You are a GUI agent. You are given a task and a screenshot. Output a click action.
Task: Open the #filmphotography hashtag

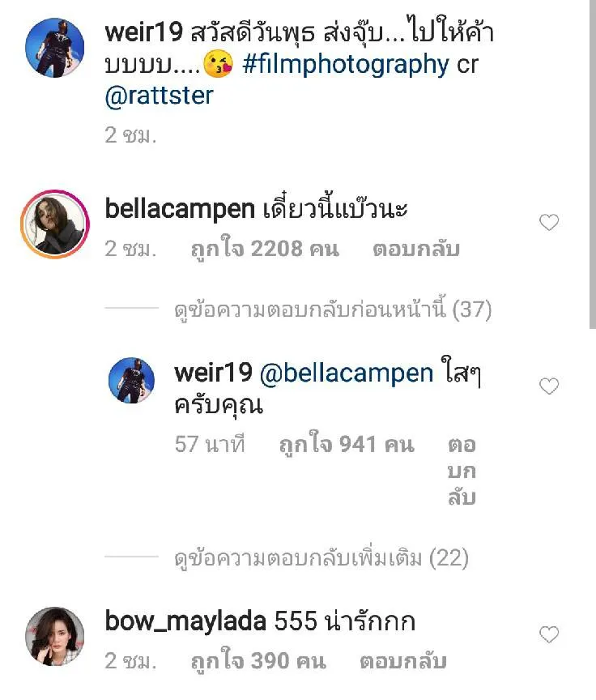point(345,65)
